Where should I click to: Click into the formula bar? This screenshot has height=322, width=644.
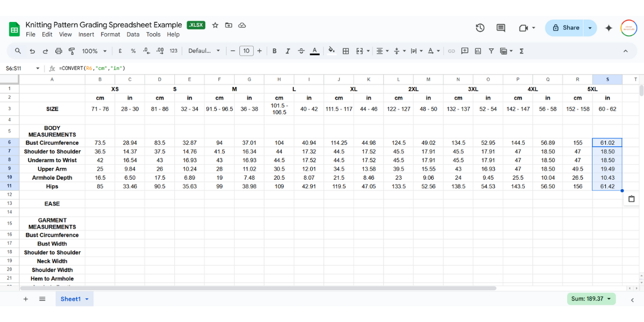coord(349,68)
